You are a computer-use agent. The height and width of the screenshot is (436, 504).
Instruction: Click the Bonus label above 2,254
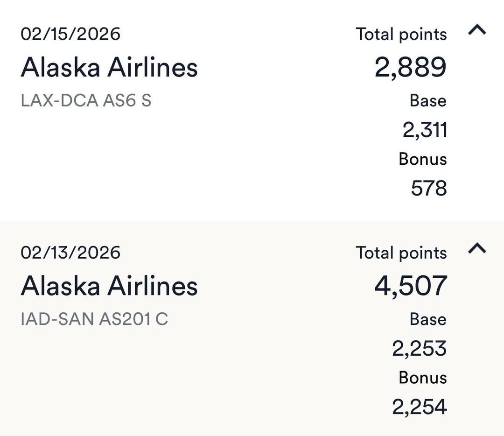423,377
